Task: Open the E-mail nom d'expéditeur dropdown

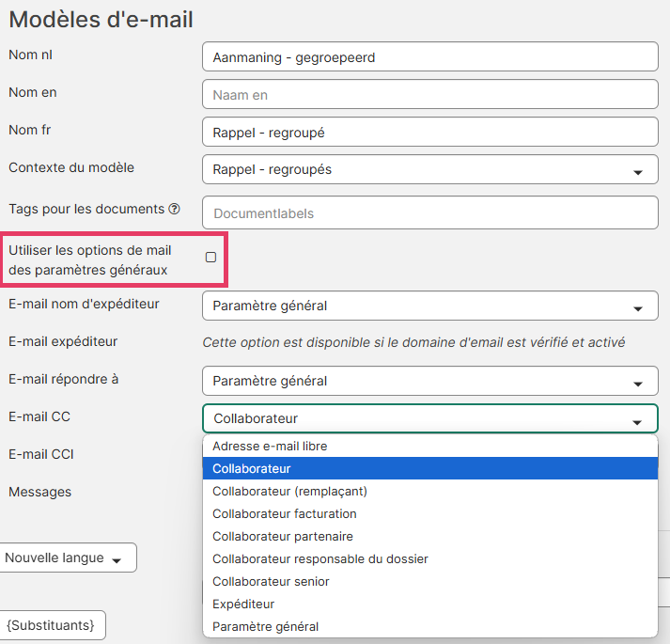Action: [x=429, y=306]
